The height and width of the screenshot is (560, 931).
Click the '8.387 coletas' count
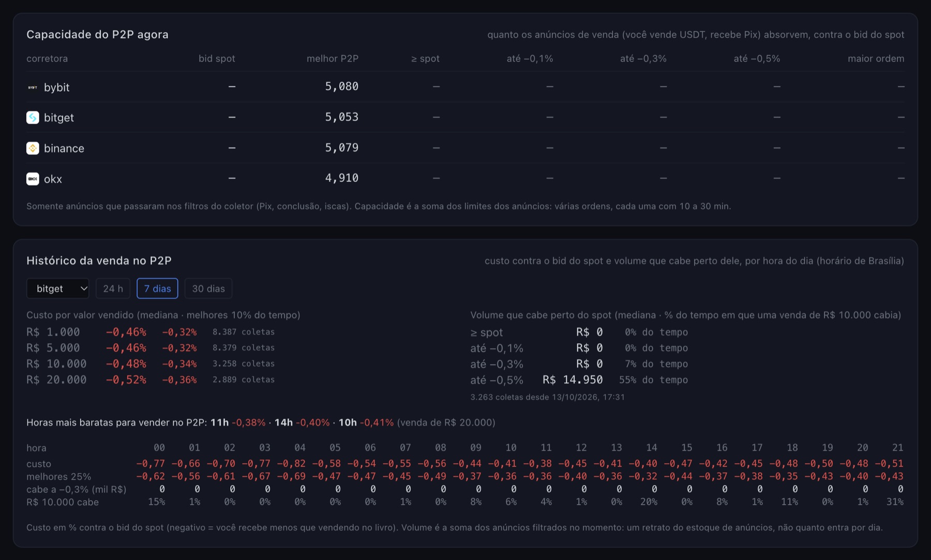pyautogui.click(x=244, y=332)
